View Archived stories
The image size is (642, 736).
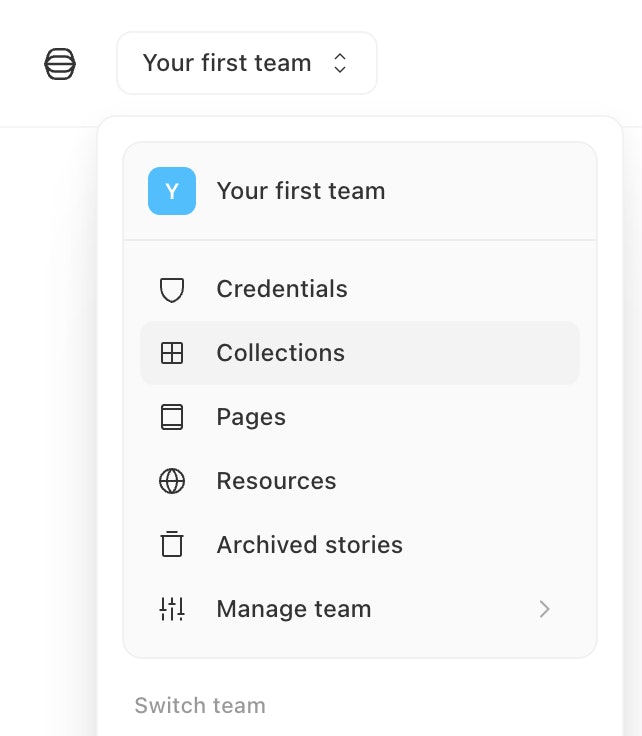tap(309, 545)
